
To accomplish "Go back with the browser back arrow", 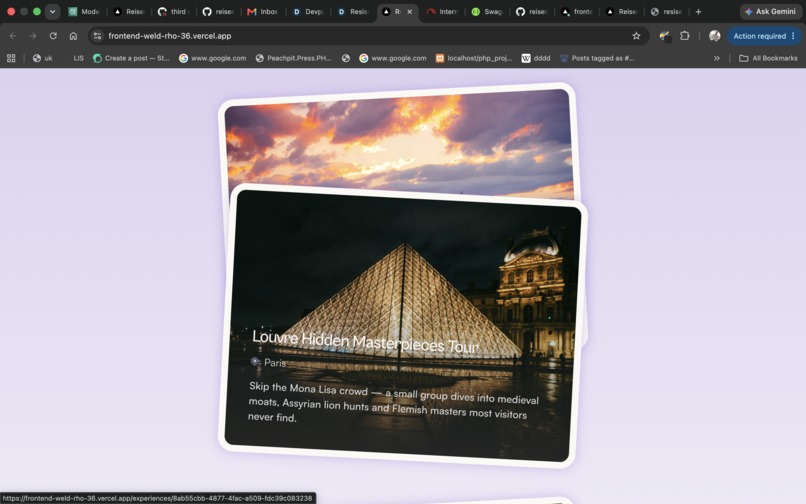I will pos(13,36).
